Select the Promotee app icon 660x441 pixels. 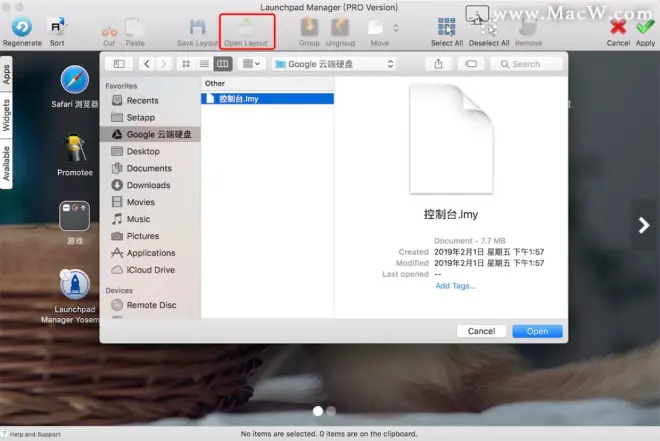[x=75, y=148]
